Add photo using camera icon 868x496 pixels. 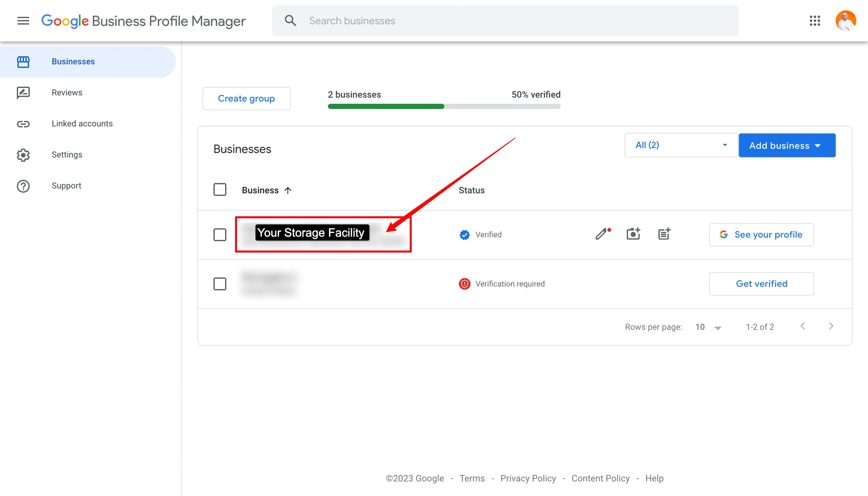[633, 234]
